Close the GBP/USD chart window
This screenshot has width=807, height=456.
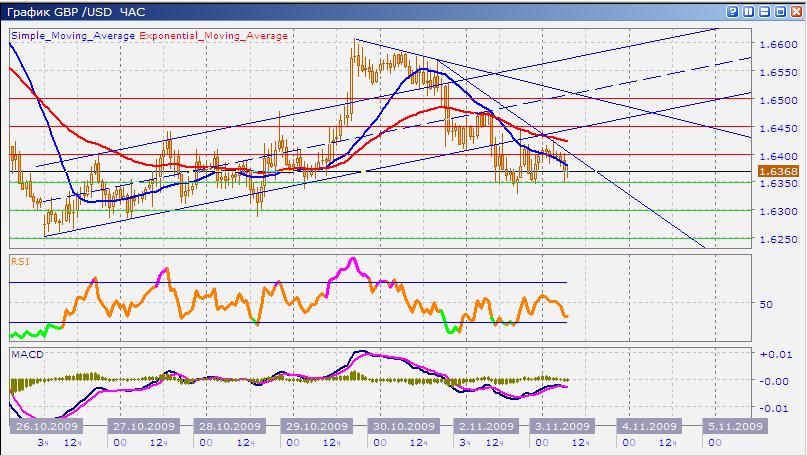796,11
